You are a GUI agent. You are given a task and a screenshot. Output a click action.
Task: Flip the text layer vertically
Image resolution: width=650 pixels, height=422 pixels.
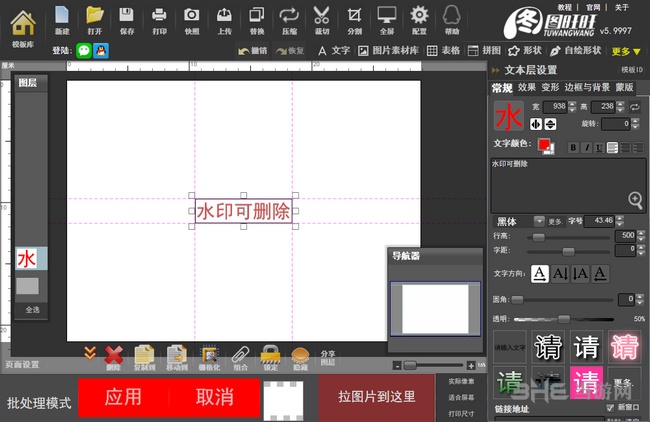(551, 124)
